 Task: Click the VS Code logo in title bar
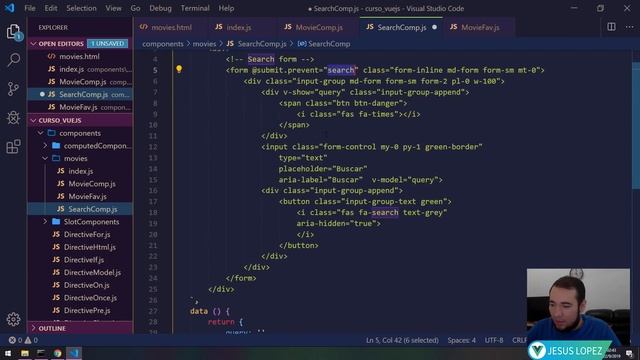(x=9, y=8)
